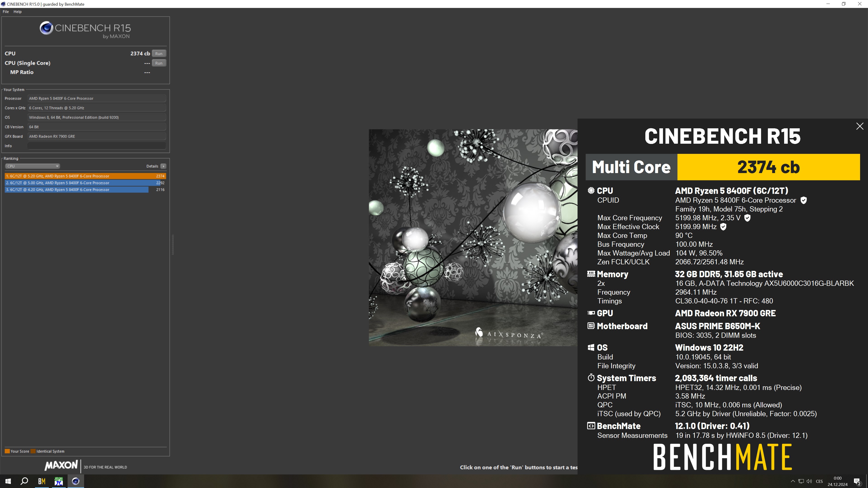Click the CPU chip icon in BenchMate panel

pos(591,191)
